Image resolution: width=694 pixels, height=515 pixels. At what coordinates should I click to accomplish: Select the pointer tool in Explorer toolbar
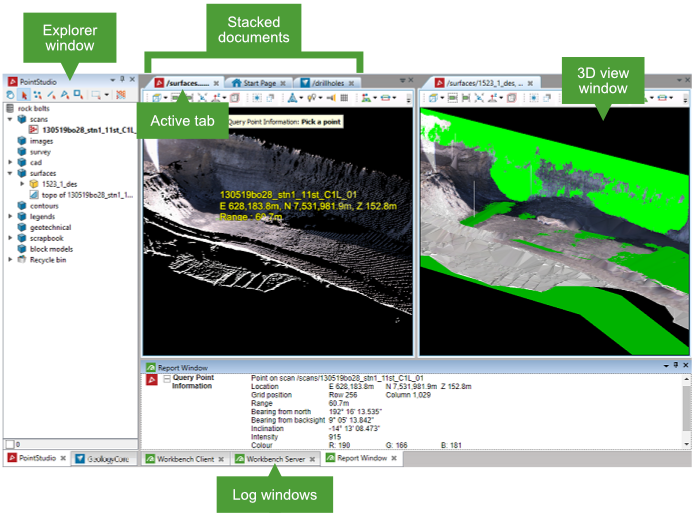[x=22, y=94]
